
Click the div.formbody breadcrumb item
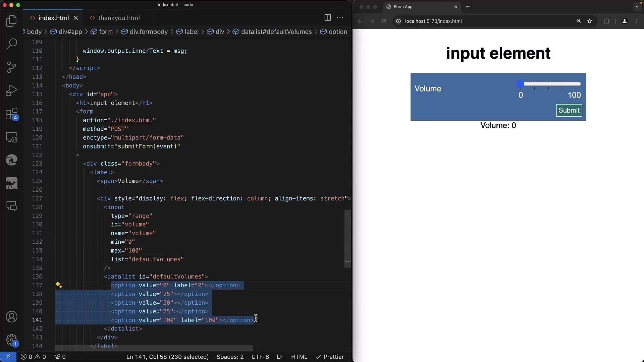[145, 32]
